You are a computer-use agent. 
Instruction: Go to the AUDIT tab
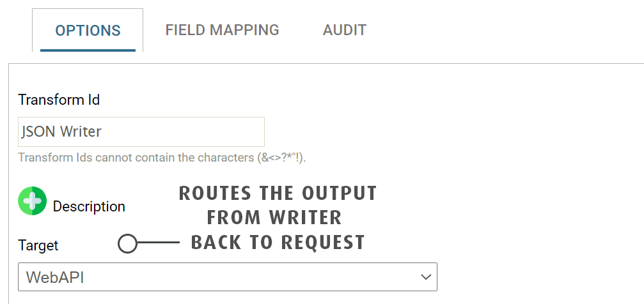coord(344,30)
